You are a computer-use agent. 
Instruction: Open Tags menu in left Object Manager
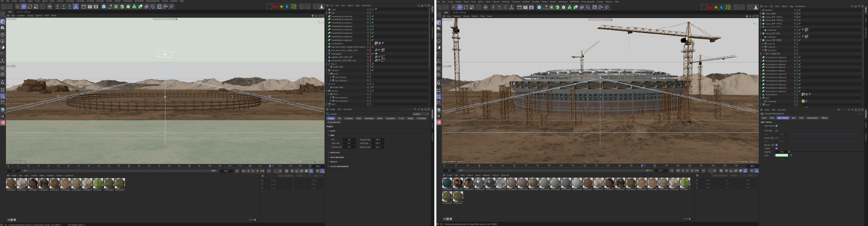357,5
